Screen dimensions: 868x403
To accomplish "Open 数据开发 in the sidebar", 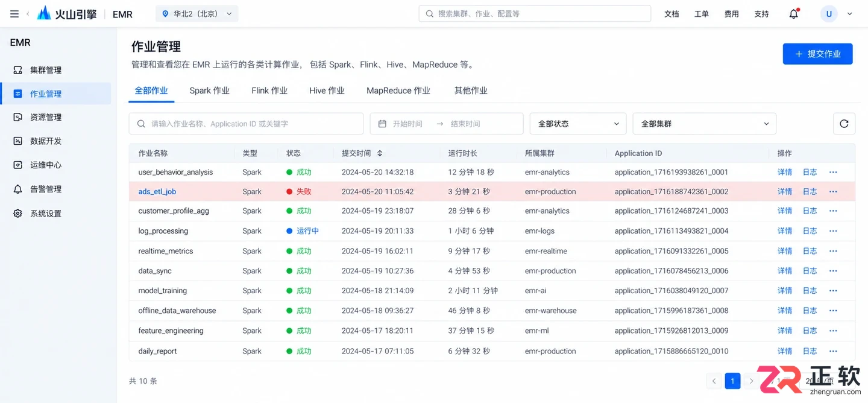I will pyautogui.click(x=55, y=141).
